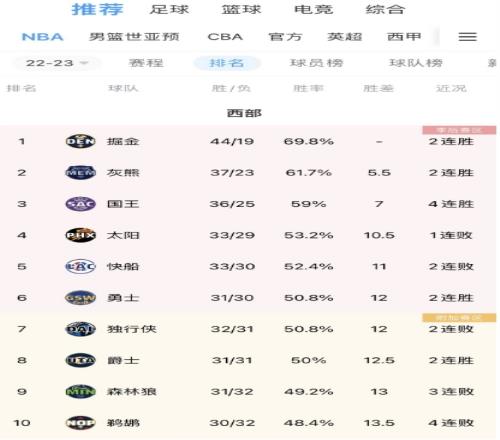Click the 4连败 streak in 鹈鹕 row
Image resolution: width=500 pixels, height=440 pixels.
(x=451, y=423)
